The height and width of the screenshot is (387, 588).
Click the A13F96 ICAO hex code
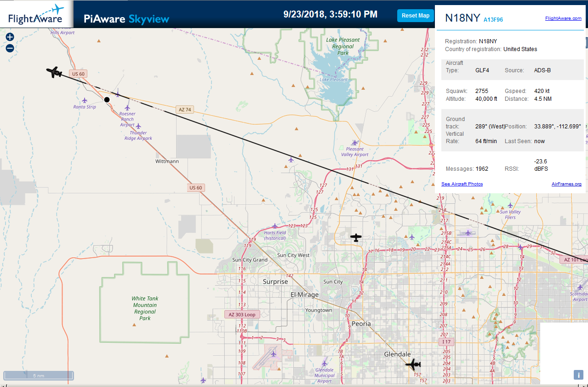pyautogui.click(x=493, y=19)
